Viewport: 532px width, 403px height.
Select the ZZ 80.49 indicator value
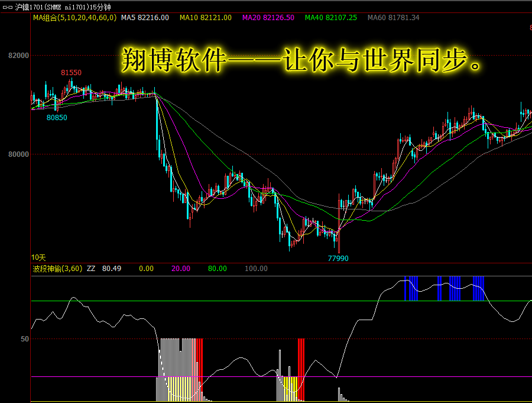click(x=104, y=269)
